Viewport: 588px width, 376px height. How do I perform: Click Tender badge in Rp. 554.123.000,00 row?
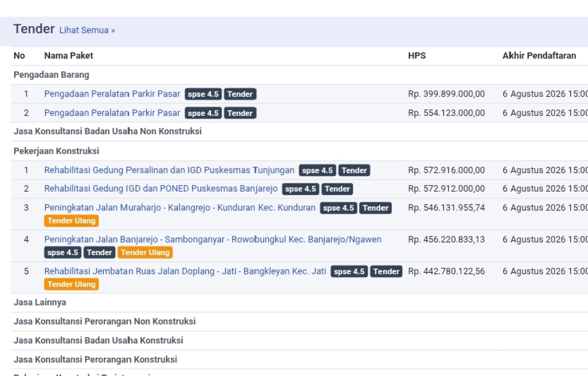[240, 113]
